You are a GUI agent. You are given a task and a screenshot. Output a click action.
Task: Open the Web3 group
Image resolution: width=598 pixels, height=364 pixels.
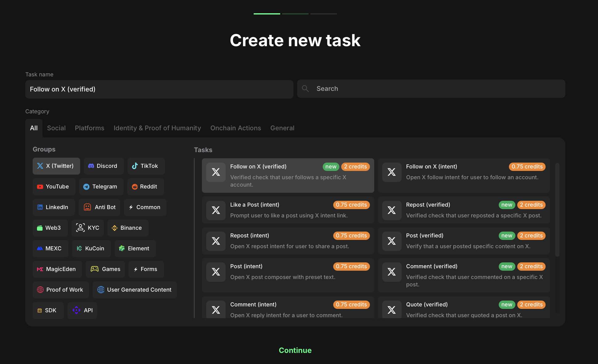[x=50, y=228]
